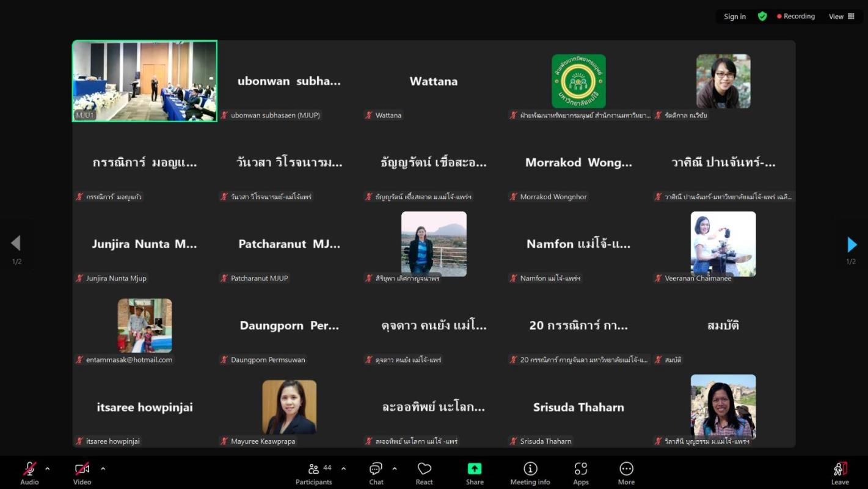The width and height of the screenshot is (868, 489).
Task: Select the MJU1 conference room video tile
Action: [145, 81]
